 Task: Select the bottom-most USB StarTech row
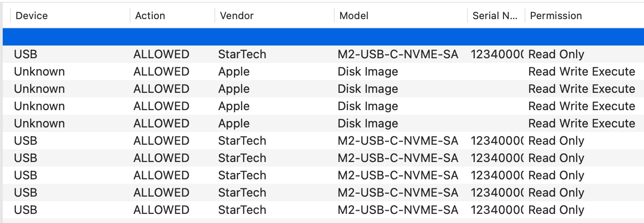[x=323, y=210]
